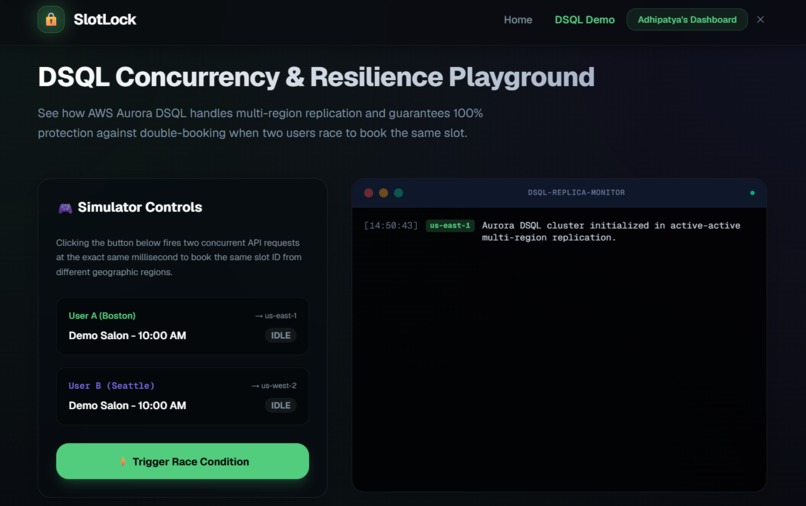Viewport: 806px width, 506px height.
Task: Click the IDLE badge in the User B card
Action: pos(281,405)
